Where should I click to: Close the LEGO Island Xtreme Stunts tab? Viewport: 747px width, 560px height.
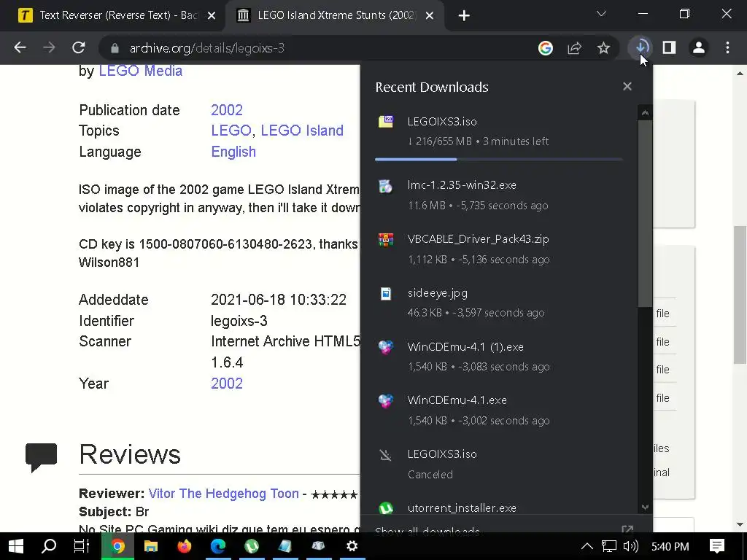pos(429,16)
